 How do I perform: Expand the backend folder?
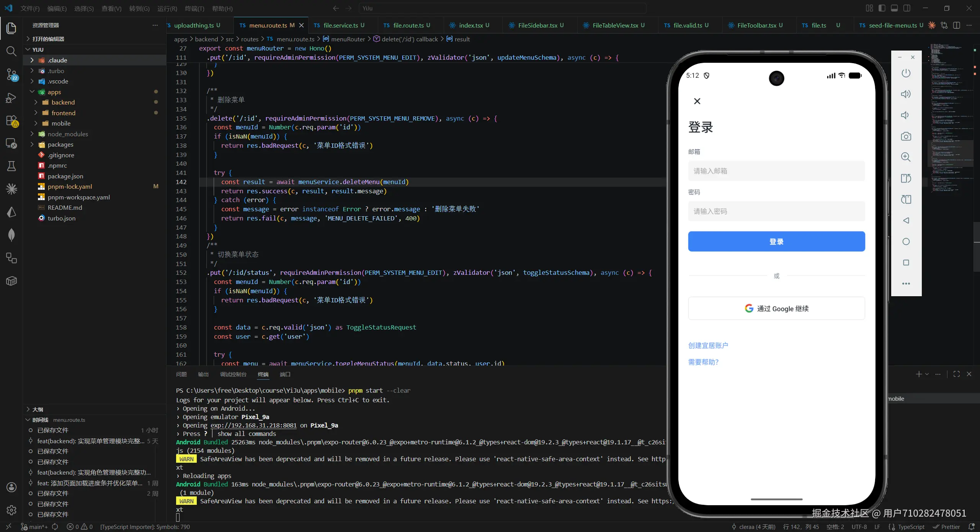pos(63,102)
